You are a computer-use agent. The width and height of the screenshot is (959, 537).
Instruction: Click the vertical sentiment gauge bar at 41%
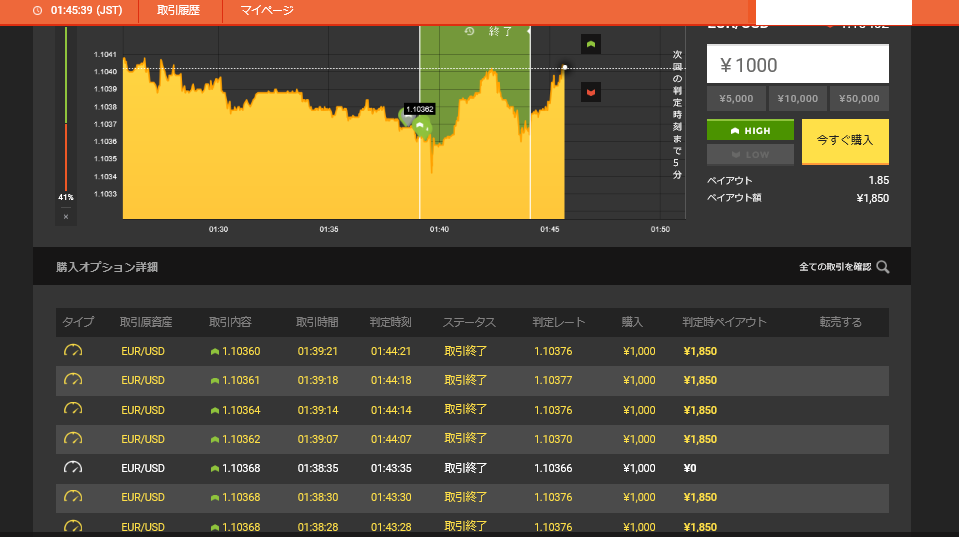[x=66, y=110]
